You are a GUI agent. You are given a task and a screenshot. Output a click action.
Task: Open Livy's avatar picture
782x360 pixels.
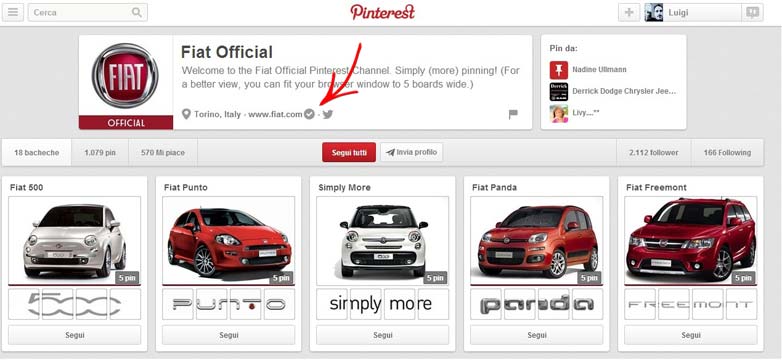click(559, 113)
